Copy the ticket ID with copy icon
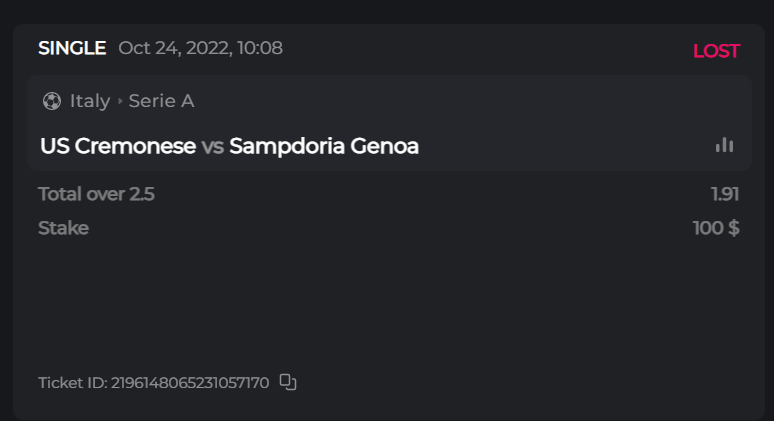 click(x=288, y=382)
